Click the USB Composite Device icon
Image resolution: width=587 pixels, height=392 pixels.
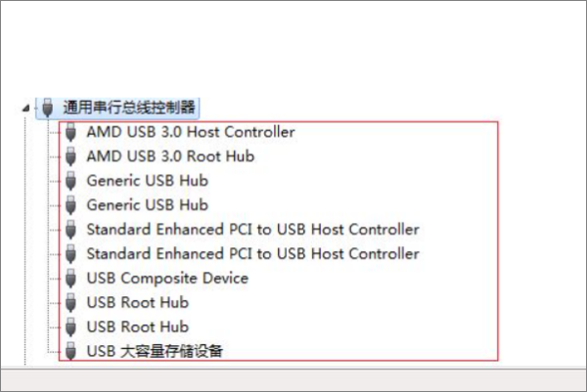click(x=70, y=278)
